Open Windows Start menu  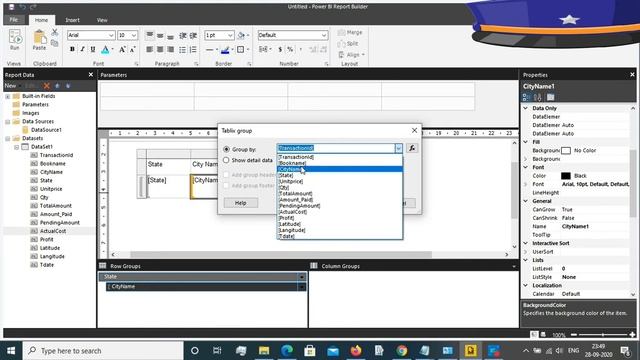tap(11, 351)
